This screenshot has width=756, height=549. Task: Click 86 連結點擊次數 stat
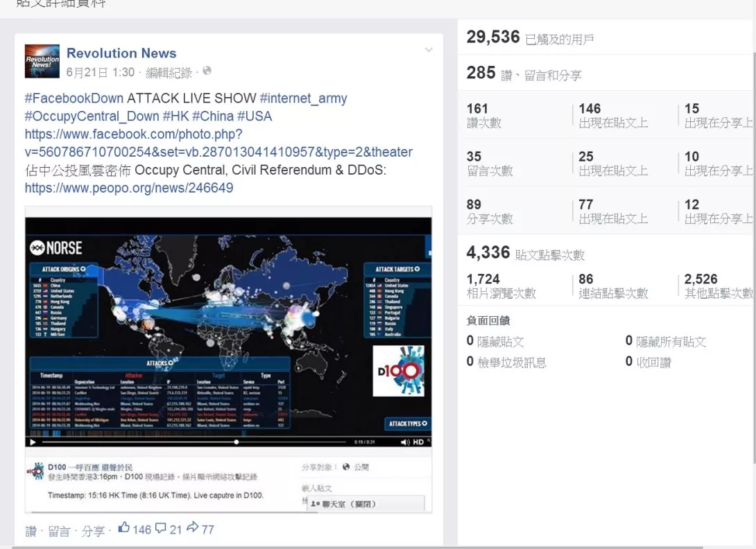pyautogui.click(x=613, y=286)
